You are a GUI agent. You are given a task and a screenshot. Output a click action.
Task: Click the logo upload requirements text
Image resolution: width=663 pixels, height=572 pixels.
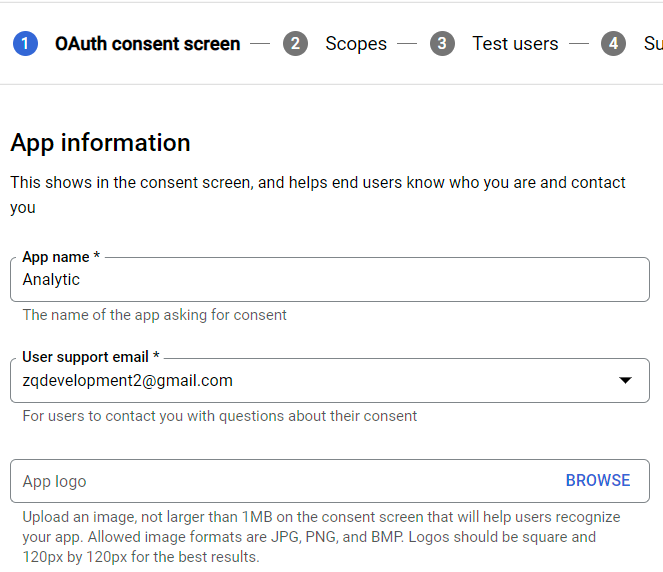point(321,537)
